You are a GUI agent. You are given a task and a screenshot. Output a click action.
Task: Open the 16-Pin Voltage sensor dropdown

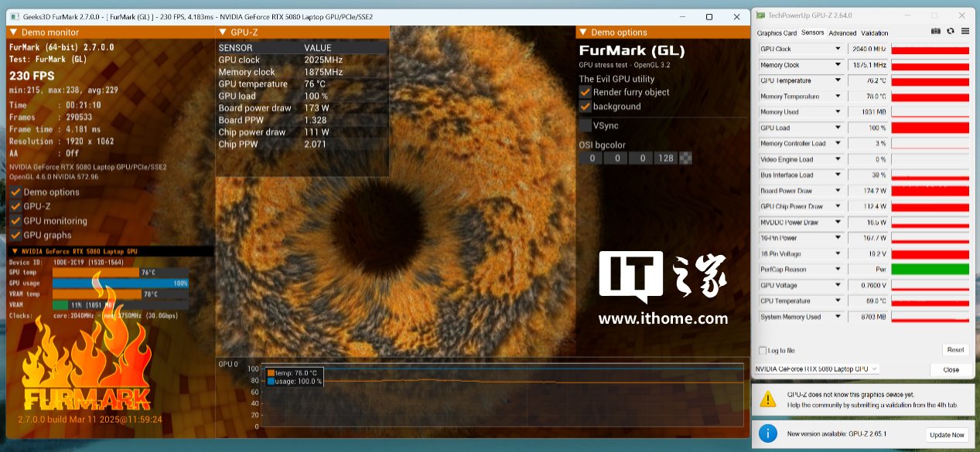[x=837, y=253]
